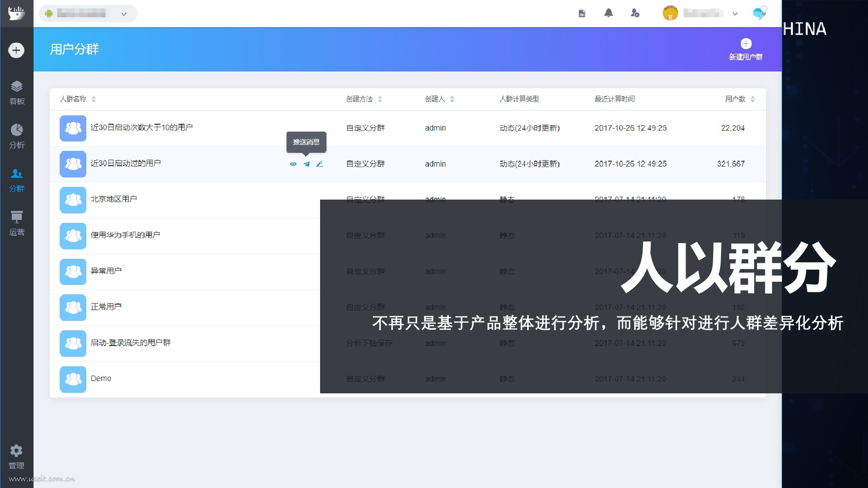Screen dimensions: 868x488
Task: Sort table by 用户数 column
Action: [x=753, y=99]
